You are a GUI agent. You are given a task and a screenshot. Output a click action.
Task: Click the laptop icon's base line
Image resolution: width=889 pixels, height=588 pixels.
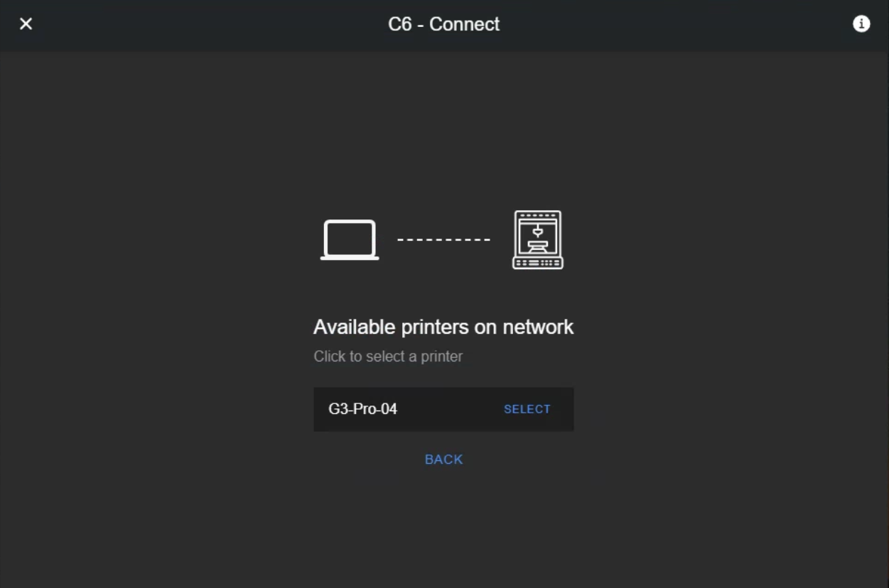pos(350,258)
